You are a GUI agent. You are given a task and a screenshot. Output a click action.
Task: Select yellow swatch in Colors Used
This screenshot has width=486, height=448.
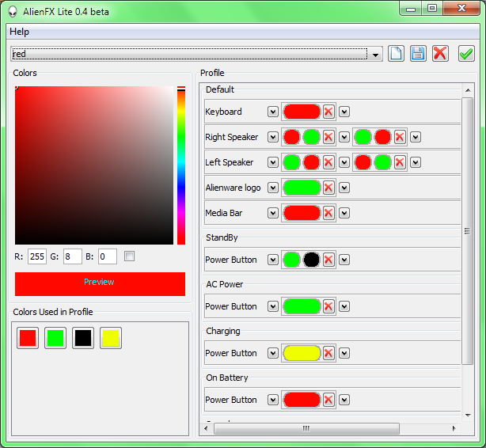(111, 338)
